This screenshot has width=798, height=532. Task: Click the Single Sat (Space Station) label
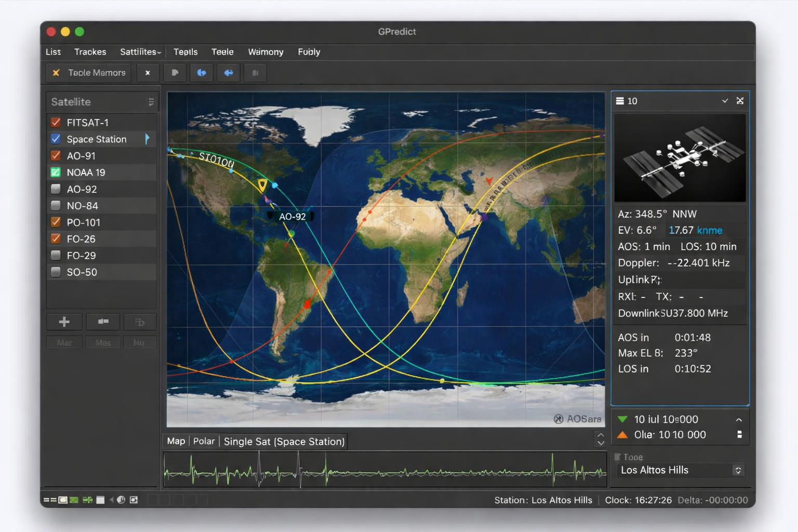click(284, 442)
